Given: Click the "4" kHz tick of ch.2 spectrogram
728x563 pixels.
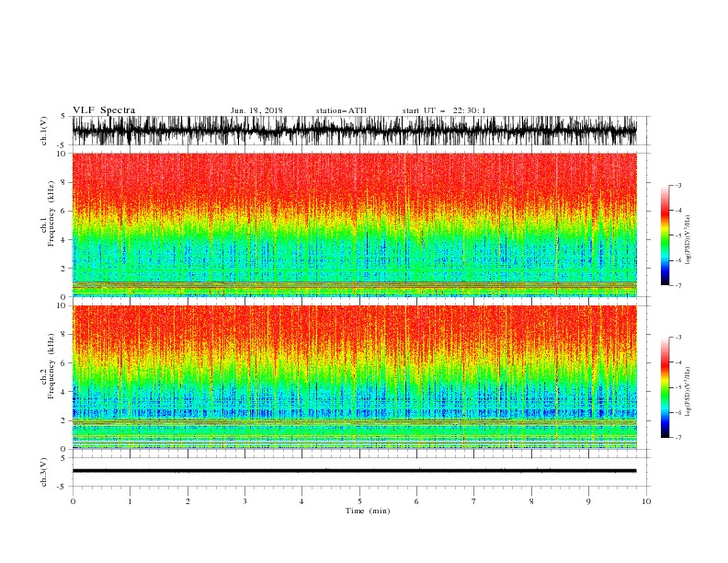Looking at the screenshot, I should tap(63, 392).
